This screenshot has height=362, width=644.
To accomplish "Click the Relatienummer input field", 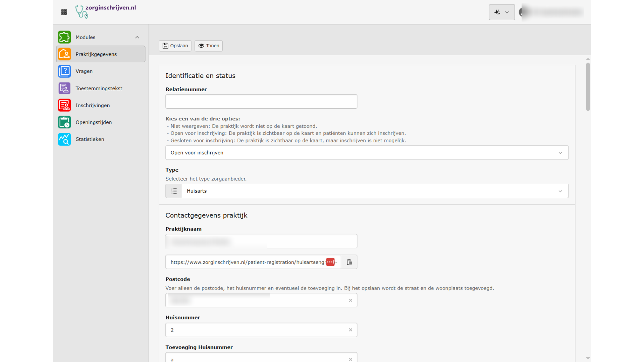I will (x=261, y=101).
